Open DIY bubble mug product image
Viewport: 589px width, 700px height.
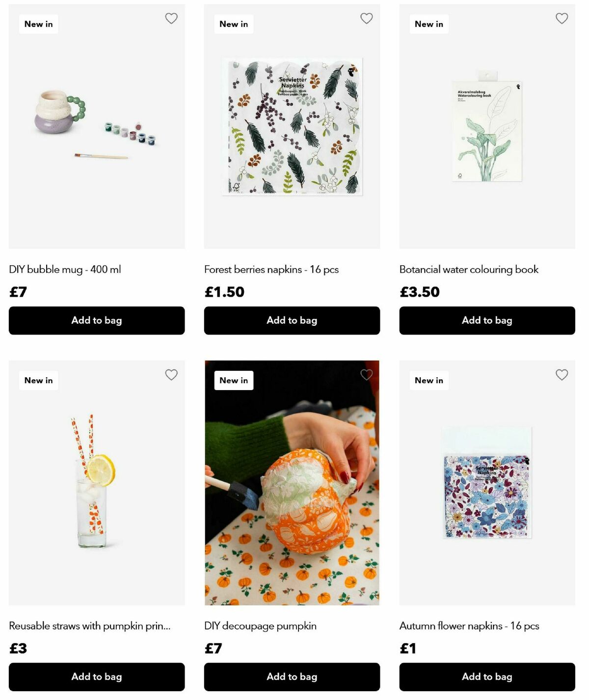[x=97, y=126]
